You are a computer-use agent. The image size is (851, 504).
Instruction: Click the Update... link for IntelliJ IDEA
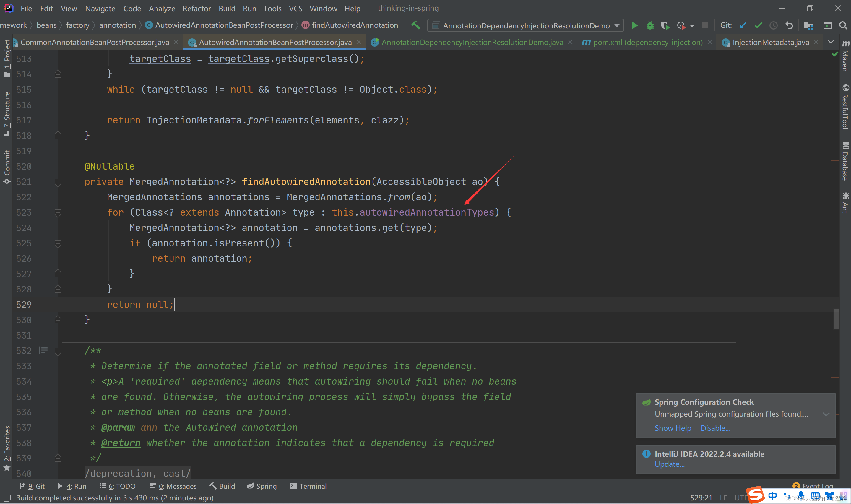(669, 464)
